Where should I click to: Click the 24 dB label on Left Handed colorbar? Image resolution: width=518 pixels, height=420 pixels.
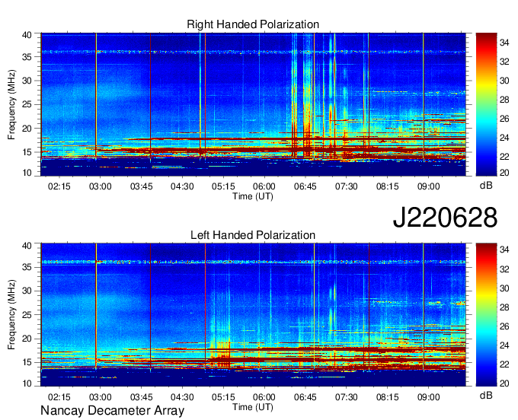[x=504, y=345]
